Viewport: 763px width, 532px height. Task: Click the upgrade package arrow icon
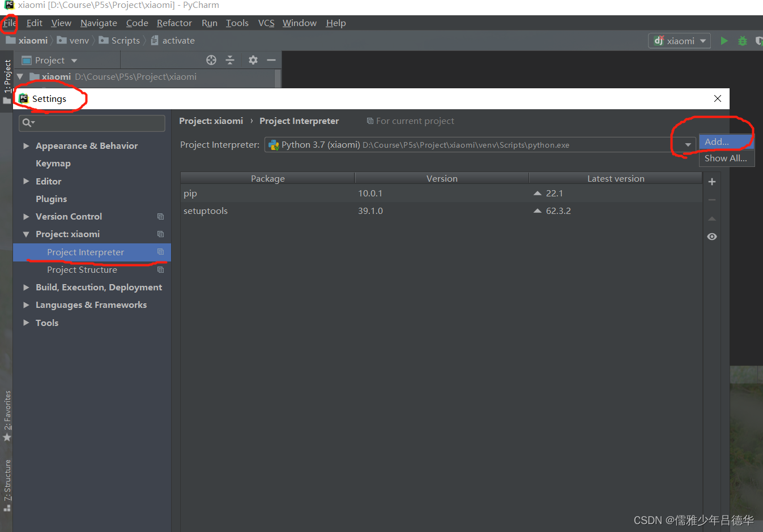[x=712, y=218]
